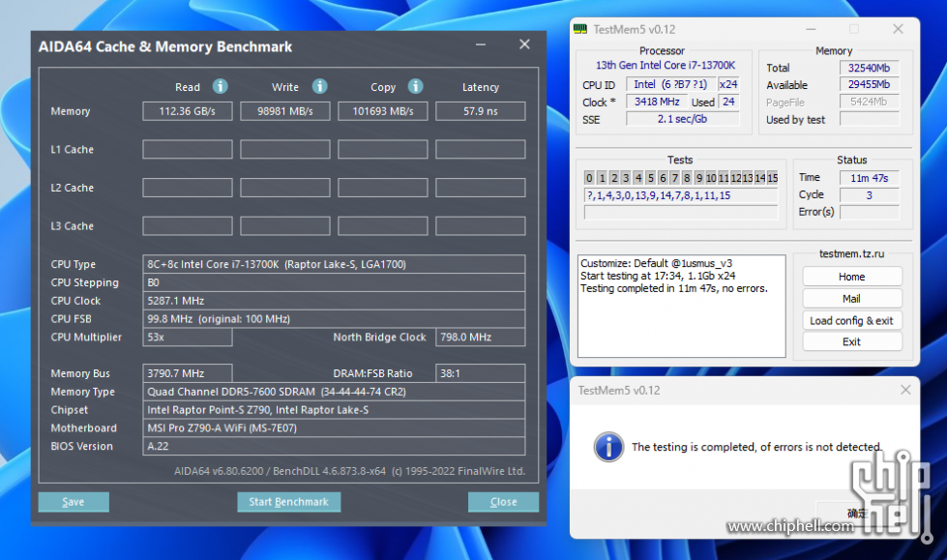Click the test sequence ?,1,4,3,0,13,9 field
The height and width of the screenshot is (560, 947).
(x=681, y=195)
